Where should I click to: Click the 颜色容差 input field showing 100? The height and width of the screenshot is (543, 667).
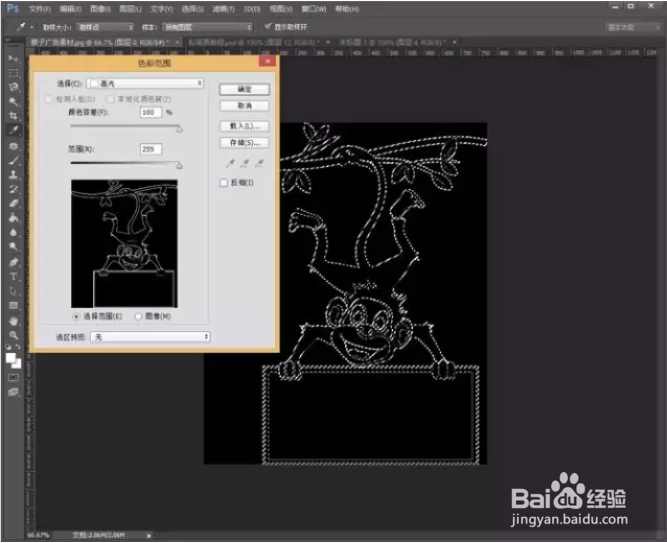(151, 112)
